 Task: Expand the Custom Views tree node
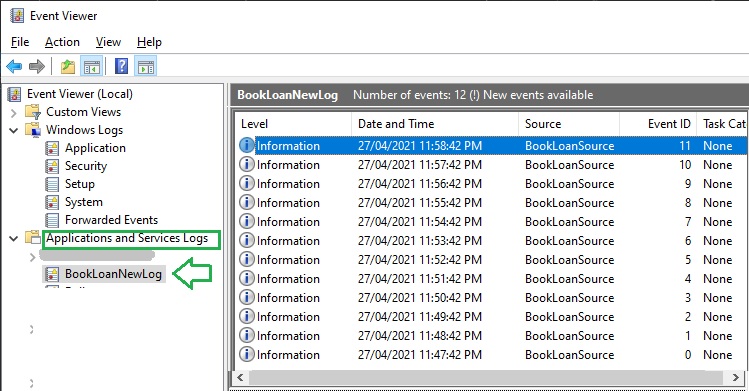tap(14, 113)
